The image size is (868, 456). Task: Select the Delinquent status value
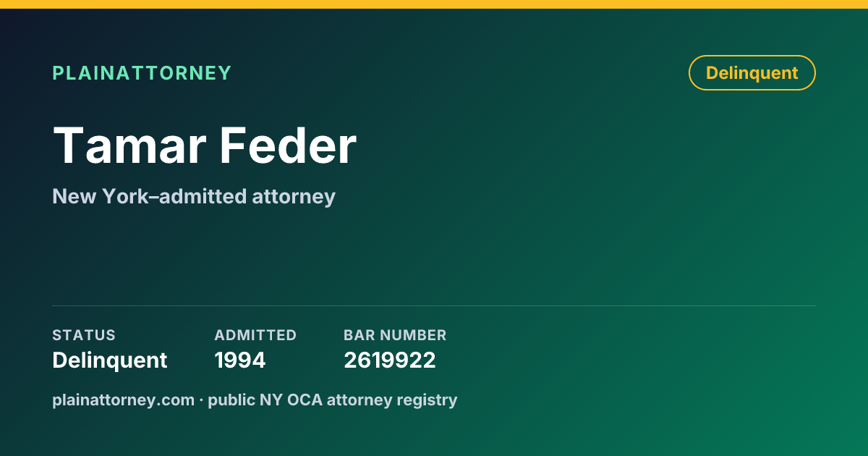click(110, 360)
